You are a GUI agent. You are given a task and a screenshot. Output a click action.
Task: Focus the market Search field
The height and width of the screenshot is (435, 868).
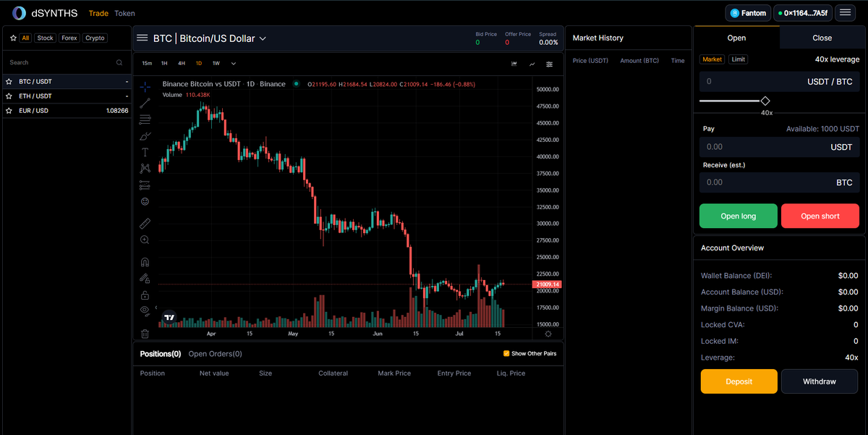(67, 63)
